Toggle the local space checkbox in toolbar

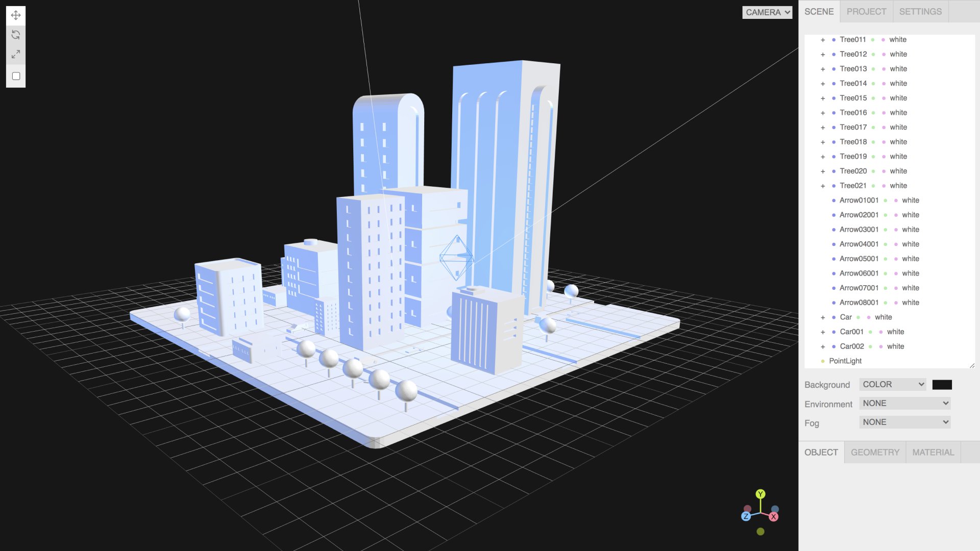16,76
